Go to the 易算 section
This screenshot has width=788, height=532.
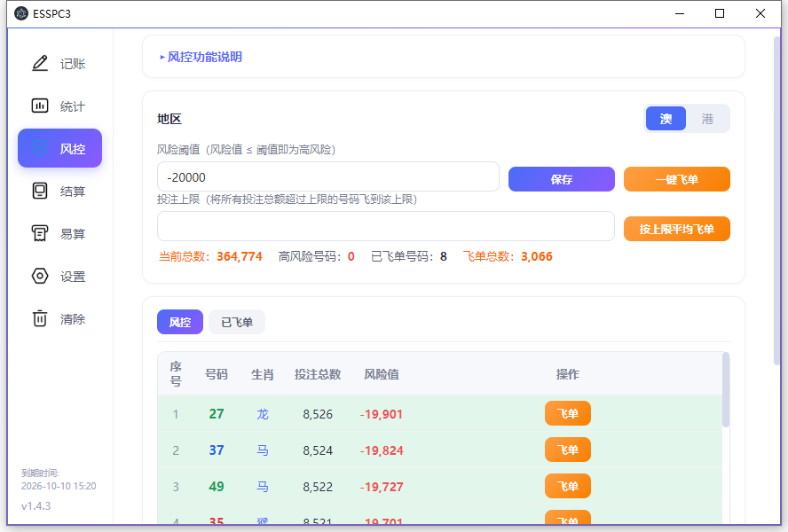73,234
